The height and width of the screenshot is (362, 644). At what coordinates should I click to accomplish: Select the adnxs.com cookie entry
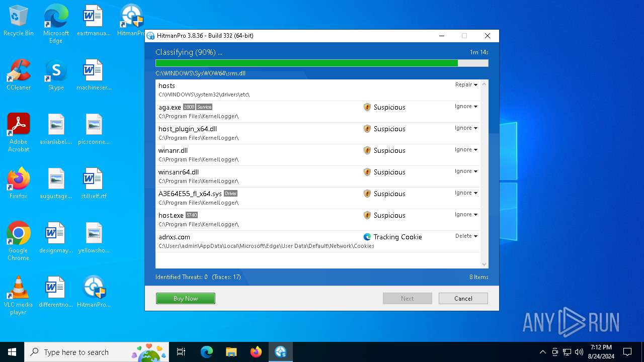point(318,241)
